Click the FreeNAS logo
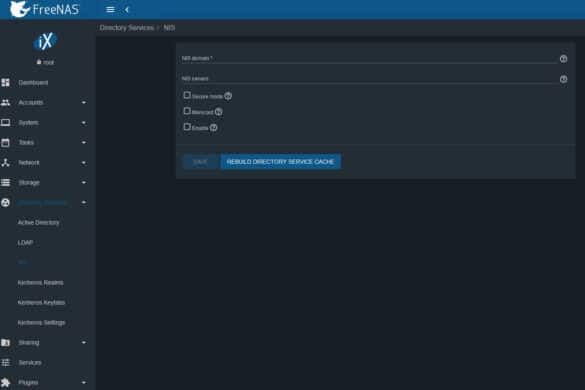The image size is (585, 390). [x=44, y=9]
